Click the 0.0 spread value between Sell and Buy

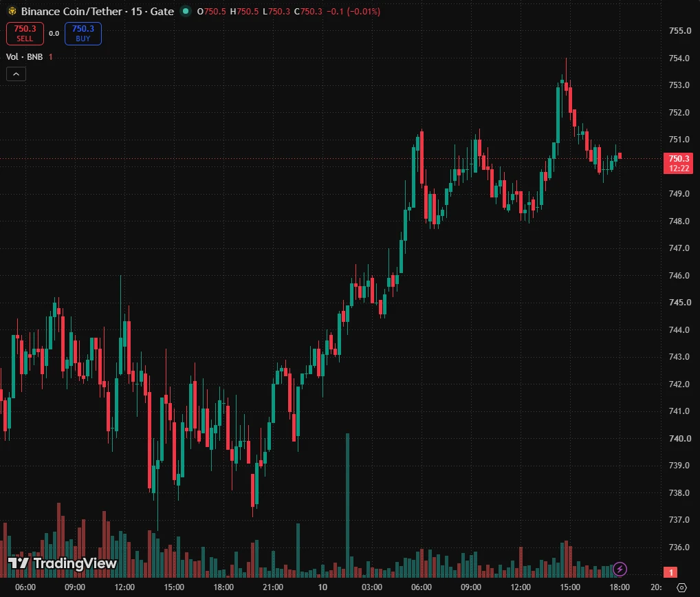[x=54, y=34]
